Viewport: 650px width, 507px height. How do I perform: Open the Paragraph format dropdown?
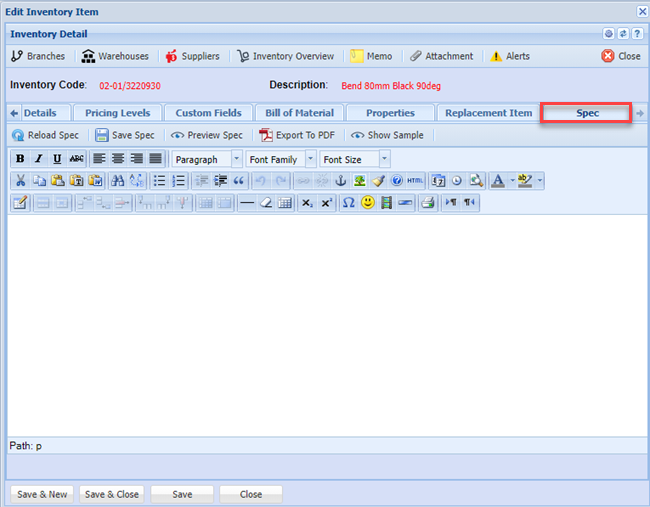click(x=207, y=159)
